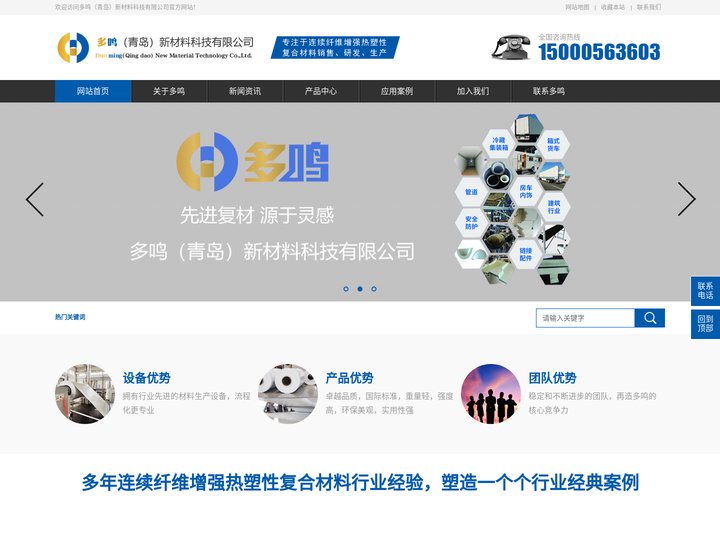Open the 应用案例 menu item
Image resolution: width=720 pixels, height=540 pixels.
(397, 91)
